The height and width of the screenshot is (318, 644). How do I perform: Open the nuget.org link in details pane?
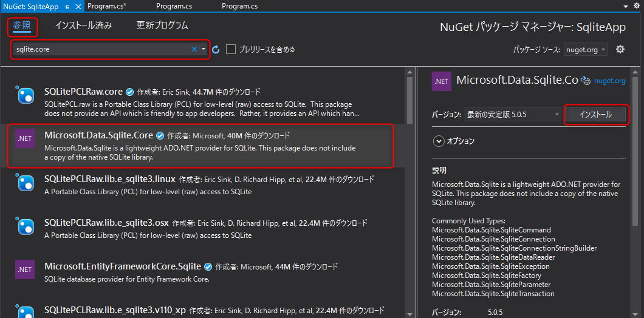[x=609, y=80]
